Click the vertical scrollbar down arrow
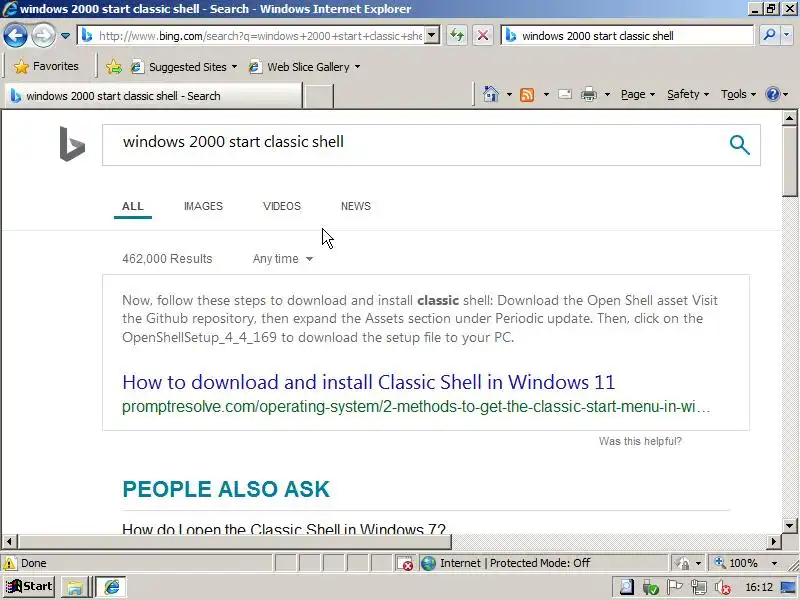Viewport: 800px width, 600px height. (x=789, y=526)
